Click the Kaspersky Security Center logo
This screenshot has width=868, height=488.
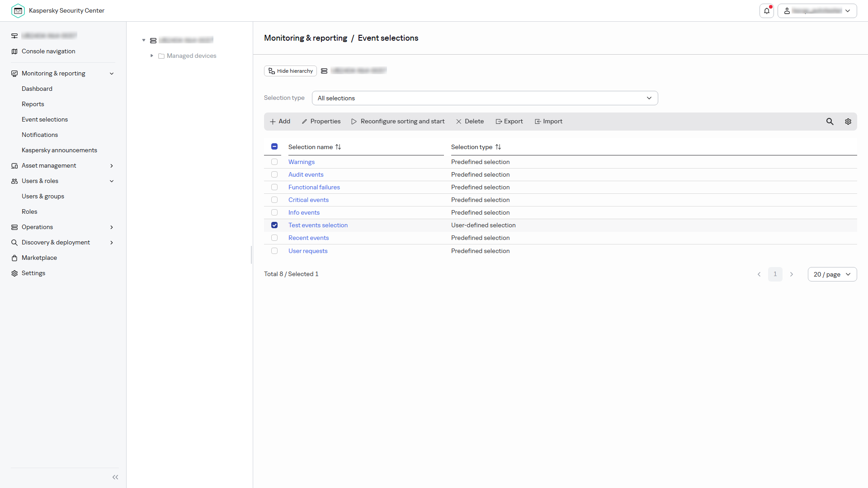18,11
